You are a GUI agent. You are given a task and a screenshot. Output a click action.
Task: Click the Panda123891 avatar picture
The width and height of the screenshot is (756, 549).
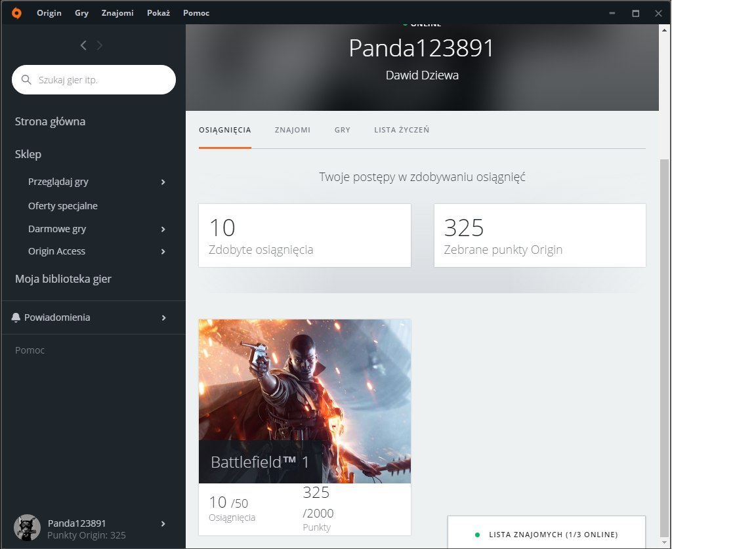[x=27, y=528]
